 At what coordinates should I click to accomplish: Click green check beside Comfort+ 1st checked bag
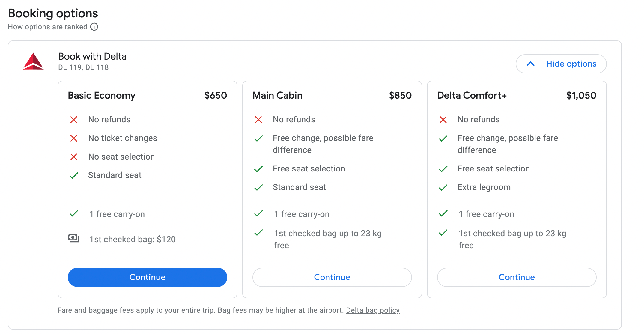click(x=443, y=233)
